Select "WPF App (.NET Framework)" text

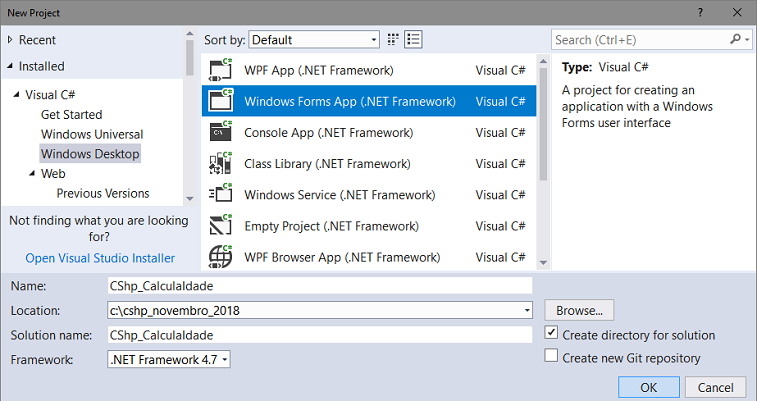[x=319, y=70]
